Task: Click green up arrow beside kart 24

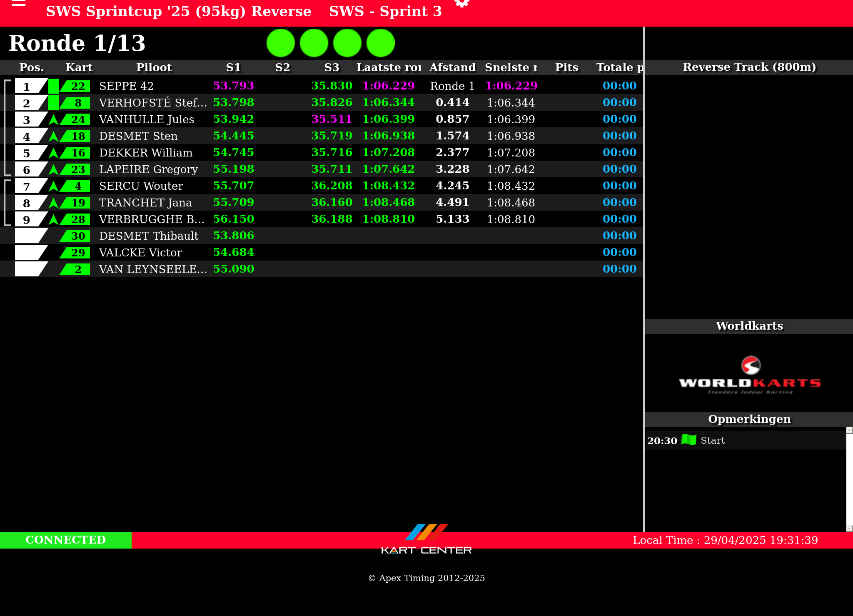Action: point(53,119)
